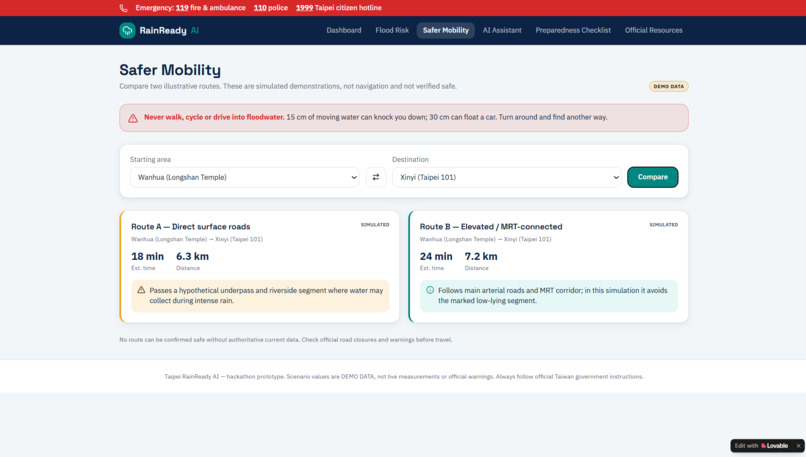
Task: Click the Starting area label
Action: pyautogui.click(x=150, y=159)
